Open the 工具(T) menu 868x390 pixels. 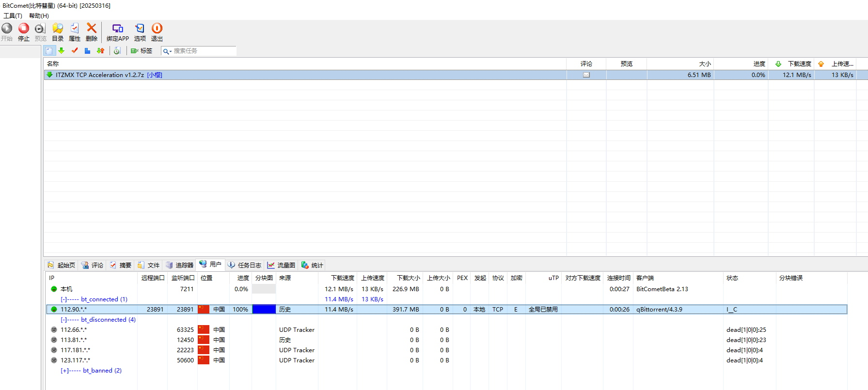pyautogui.click(x=13, y=16)
